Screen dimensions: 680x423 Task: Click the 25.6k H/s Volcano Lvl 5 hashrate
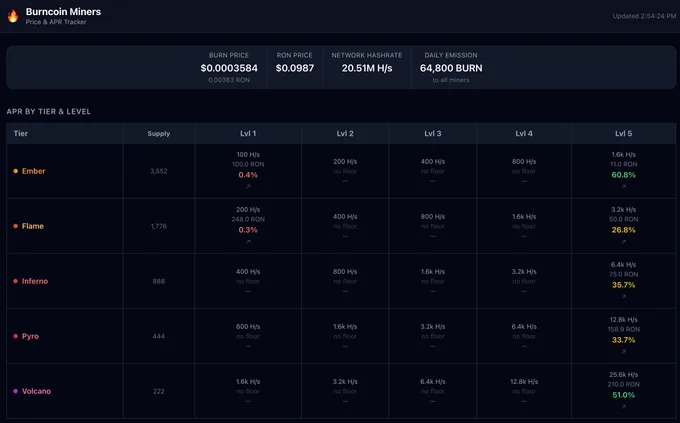click(x=624, y=374)
